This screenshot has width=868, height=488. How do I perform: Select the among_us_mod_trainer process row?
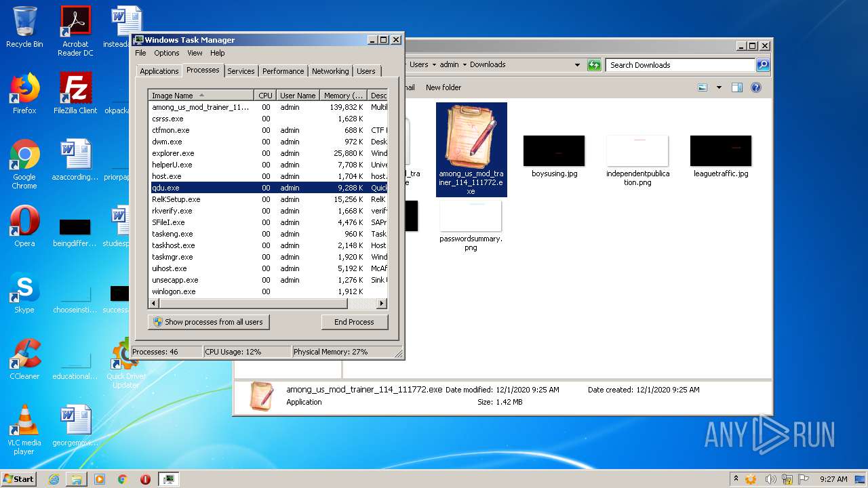click(x=269, y=107)
